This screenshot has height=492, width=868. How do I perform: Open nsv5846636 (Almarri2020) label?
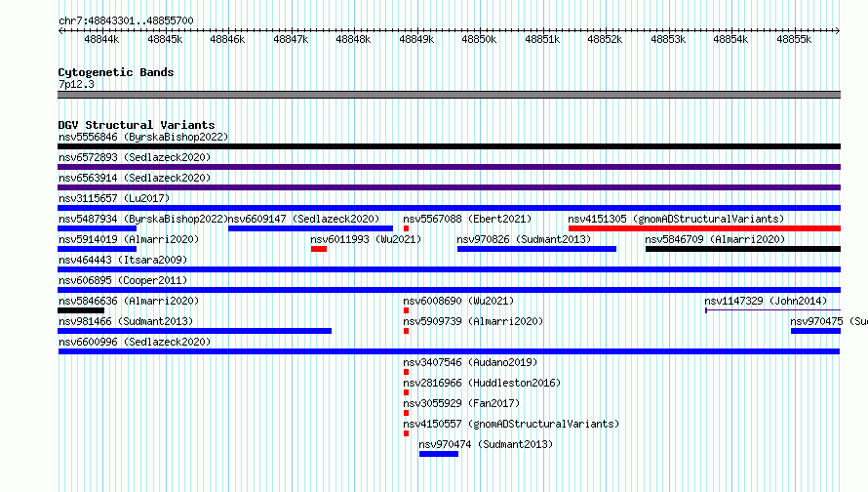tap(129, 301)
